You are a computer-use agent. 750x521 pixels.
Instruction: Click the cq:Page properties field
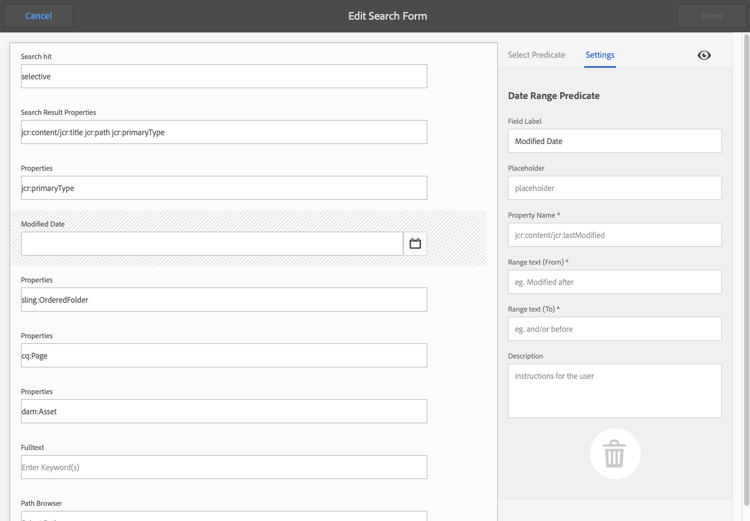tap(224, 355)
